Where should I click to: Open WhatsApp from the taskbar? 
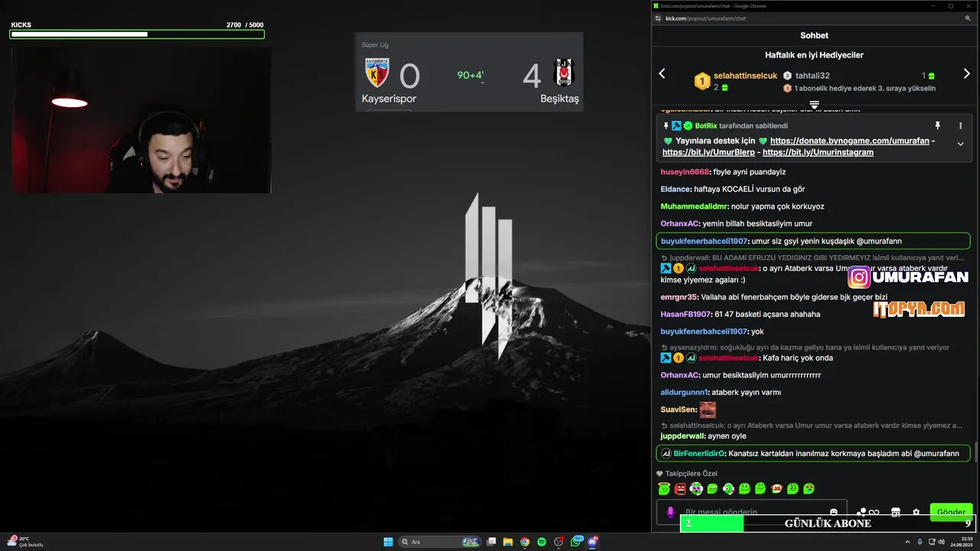click(577, 542)
